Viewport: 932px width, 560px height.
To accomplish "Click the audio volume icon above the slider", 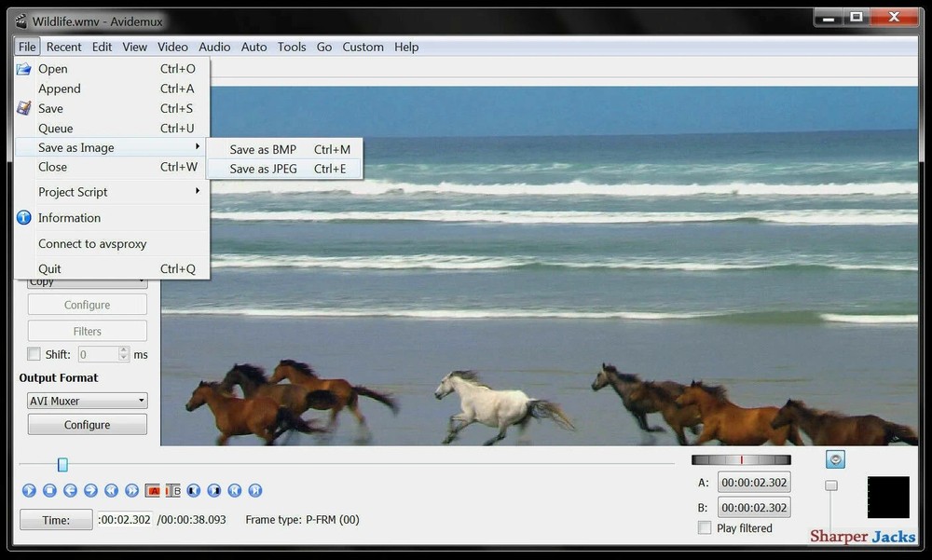I will pyautogui.click(x=835, y=458).
